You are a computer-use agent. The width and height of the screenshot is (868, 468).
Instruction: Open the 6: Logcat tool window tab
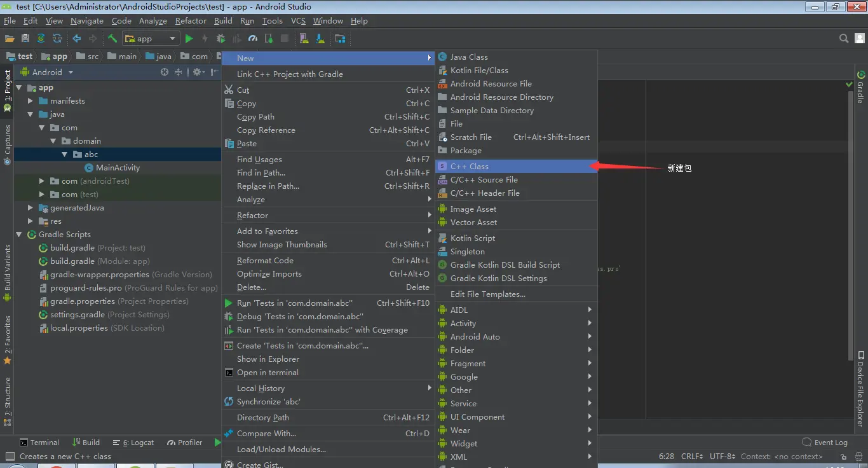(133, 443)
